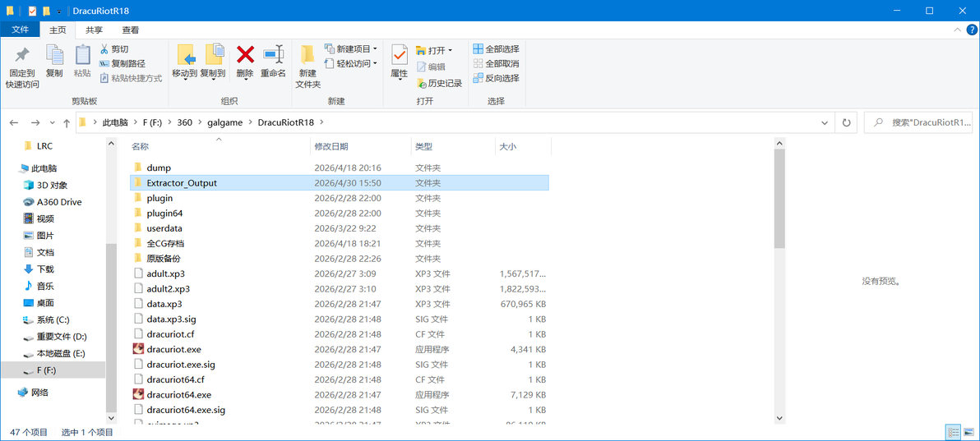Select file data.xp3.sig
The width and height of the screenshot is (980, 441).
click(340, 319)
